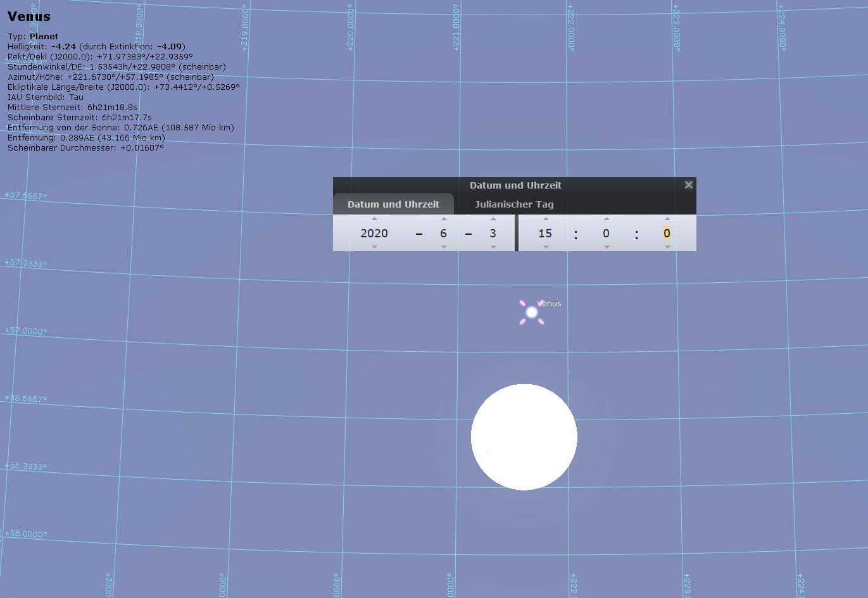Click the Entfernung: 0.289AE line
This screenshot has height=598, width=868.
[86, 137]
